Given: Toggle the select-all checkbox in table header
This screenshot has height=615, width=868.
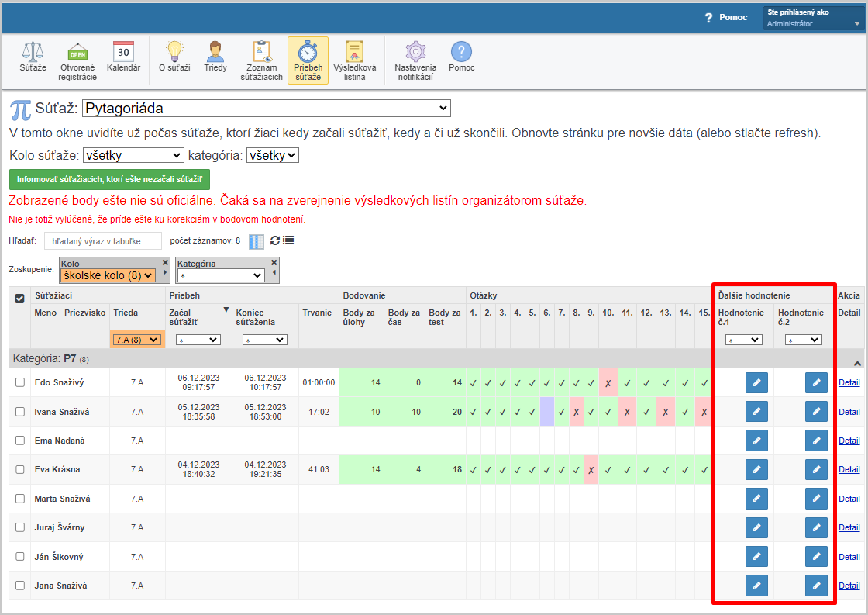Looking at the screenshot, I should coord(20,299).
